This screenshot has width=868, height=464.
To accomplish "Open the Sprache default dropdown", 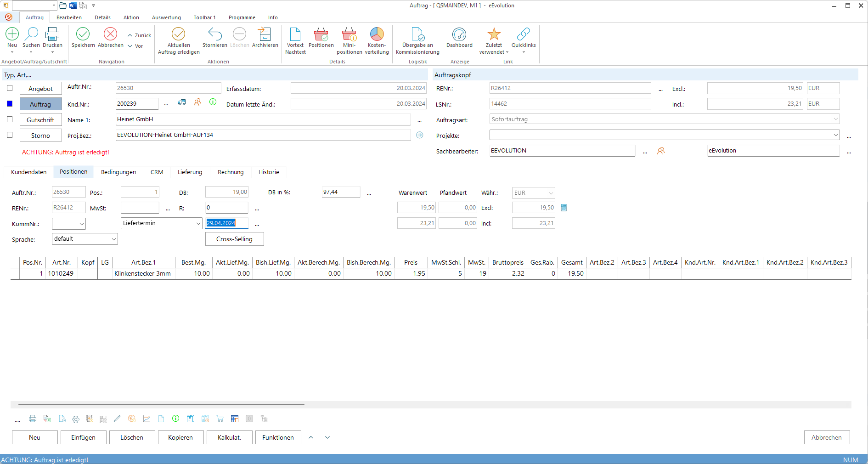I will point(113,239).
